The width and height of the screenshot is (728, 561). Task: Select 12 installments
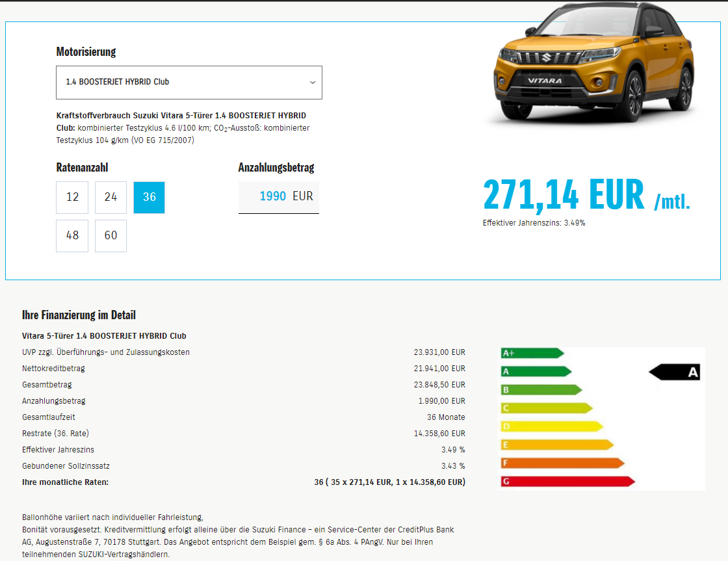tap(72, 198)
